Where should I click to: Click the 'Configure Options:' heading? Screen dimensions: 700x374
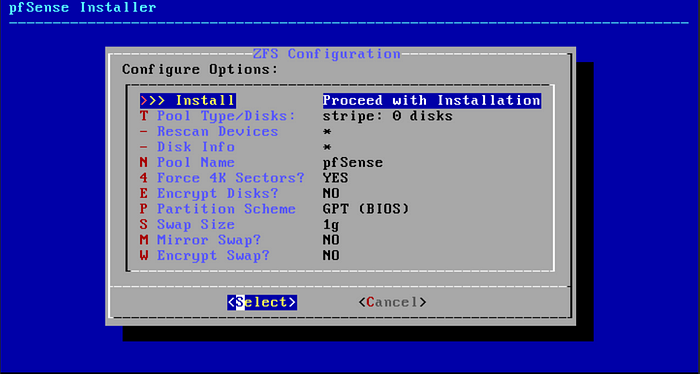(200, 70)
